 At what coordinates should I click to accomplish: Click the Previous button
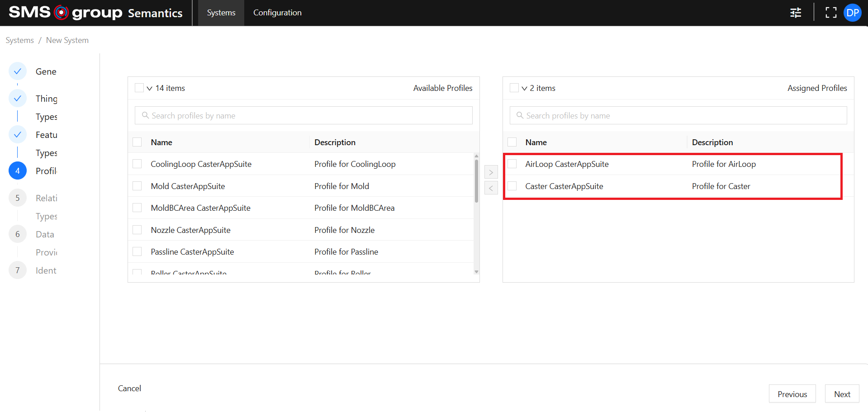click(792, 394)
